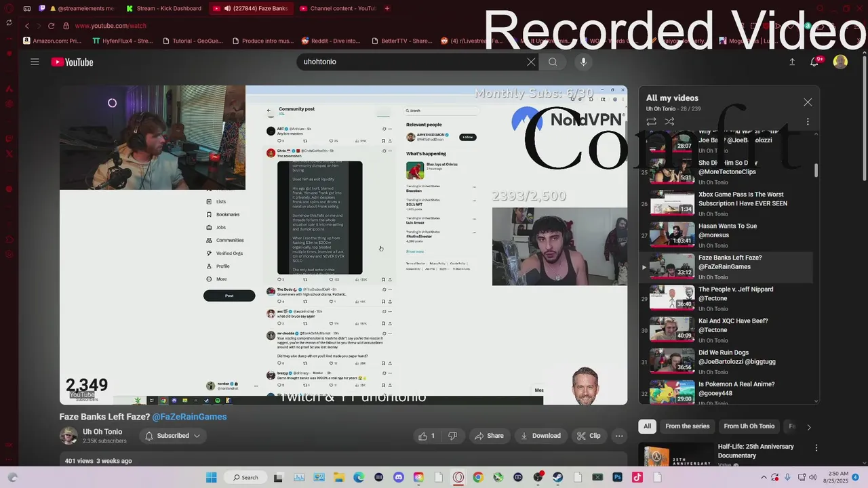868x488 pixels.
Task: Play The People v. Jeff Nippard video
Action: [x=726, y=298]
